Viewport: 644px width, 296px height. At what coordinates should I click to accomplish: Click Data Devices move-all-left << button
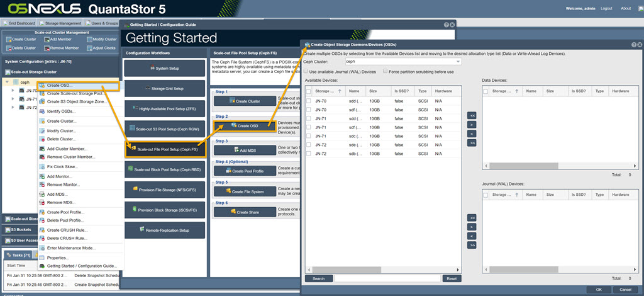[x=472, y=115]
